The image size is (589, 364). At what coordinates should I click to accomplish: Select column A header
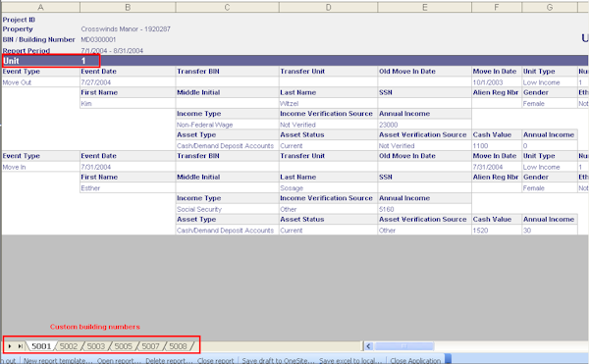(x=40, y=7)
